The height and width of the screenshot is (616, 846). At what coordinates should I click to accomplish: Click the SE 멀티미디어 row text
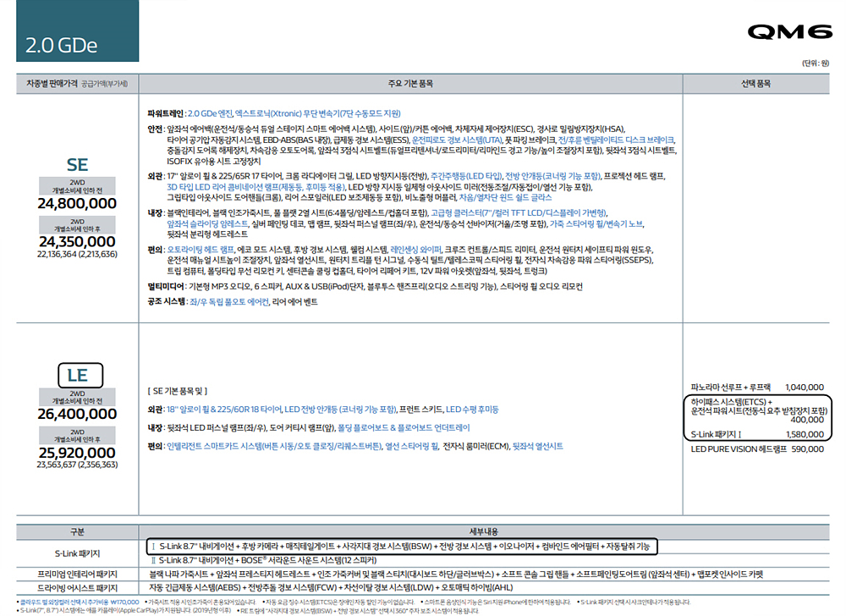pyautogui.click(x=365, y=287)
